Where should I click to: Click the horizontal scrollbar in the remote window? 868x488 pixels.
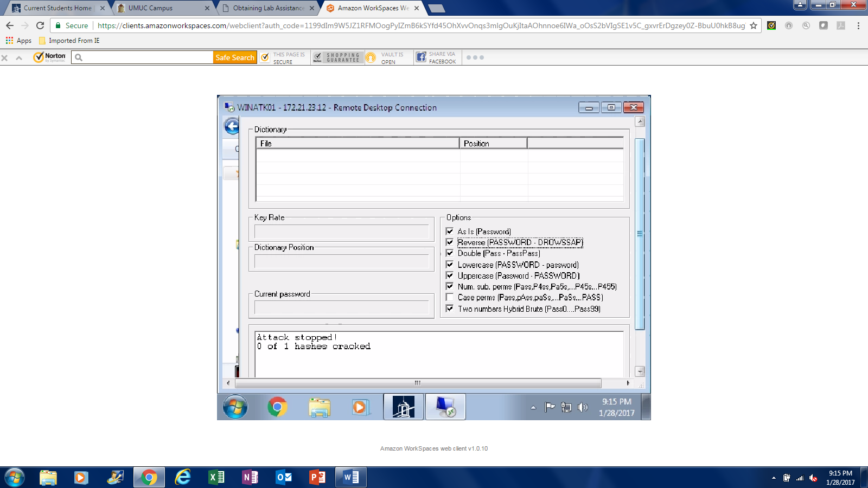(418, 383)
